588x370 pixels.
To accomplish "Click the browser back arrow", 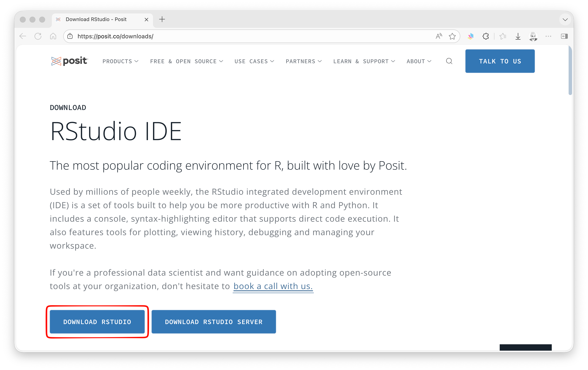I will 23,36.
